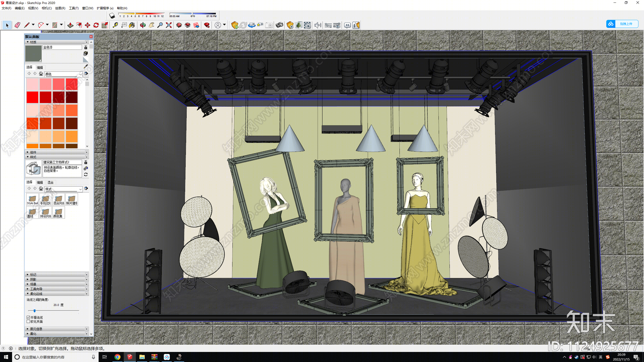644x362 pixels.
Task: Expand the 组件 panel section
Action: click(x=56, y=152)
